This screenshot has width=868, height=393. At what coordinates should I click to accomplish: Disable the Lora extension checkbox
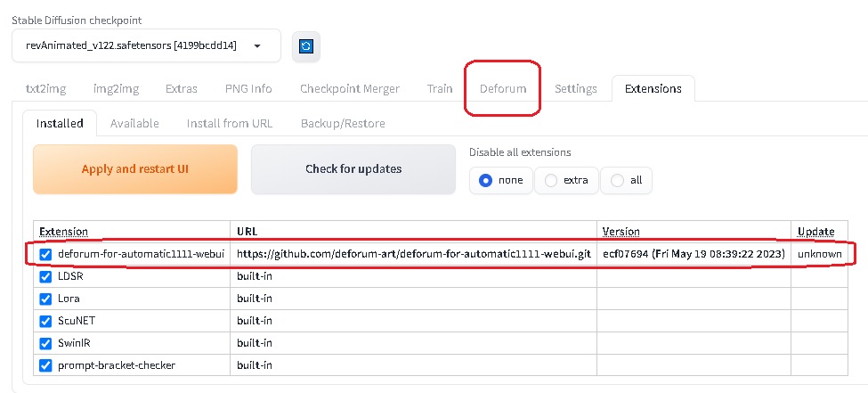tap(46, 299)
